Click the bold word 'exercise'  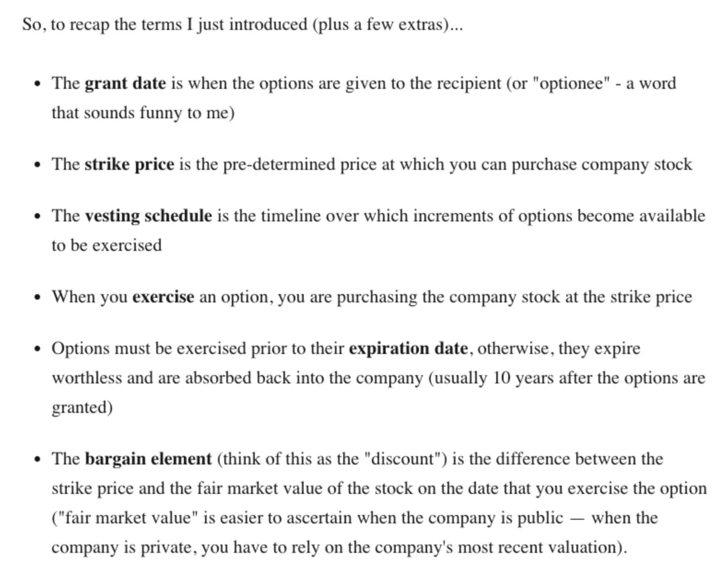coord(163,297)
